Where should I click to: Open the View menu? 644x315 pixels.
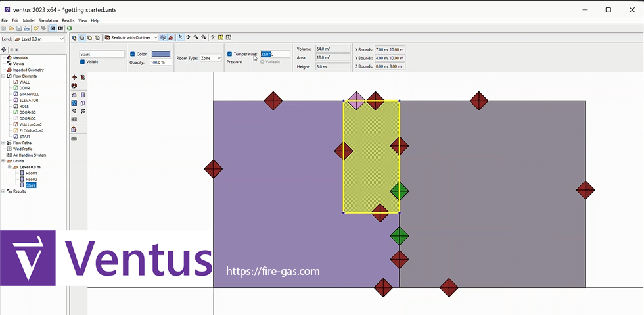pyautogui.click(x=83, y=20)
